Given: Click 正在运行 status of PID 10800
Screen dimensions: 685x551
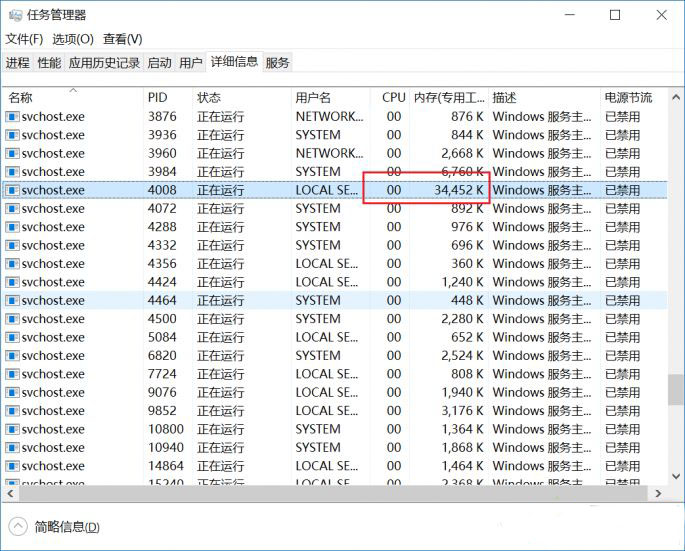Looking at the screenshot, I should coord(220,429).
